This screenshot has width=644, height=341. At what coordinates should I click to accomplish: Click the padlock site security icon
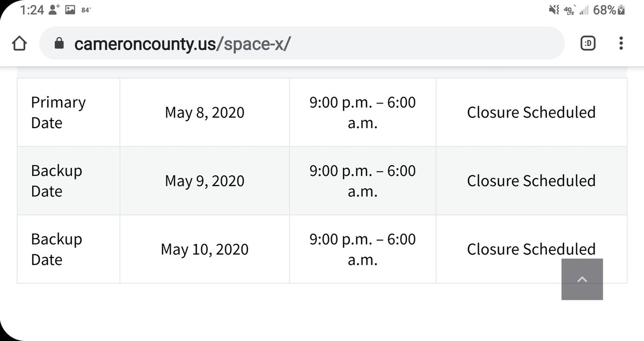coord(59,43)
